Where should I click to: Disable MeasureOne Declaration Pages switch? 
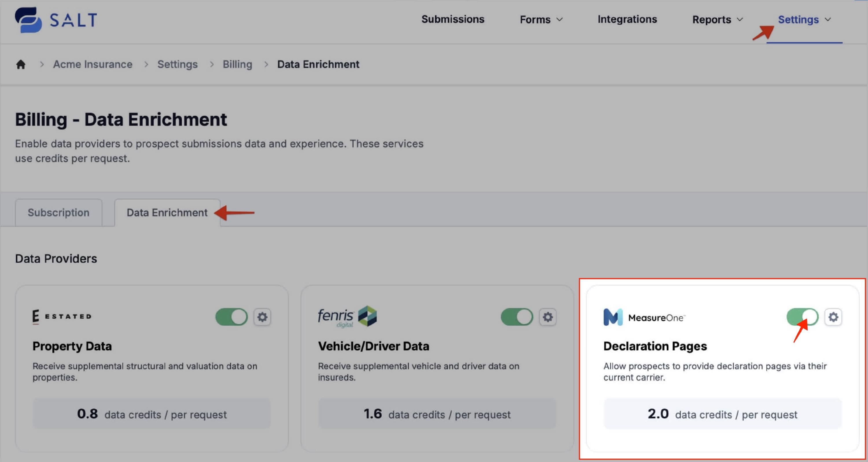(x=802, y=317)
